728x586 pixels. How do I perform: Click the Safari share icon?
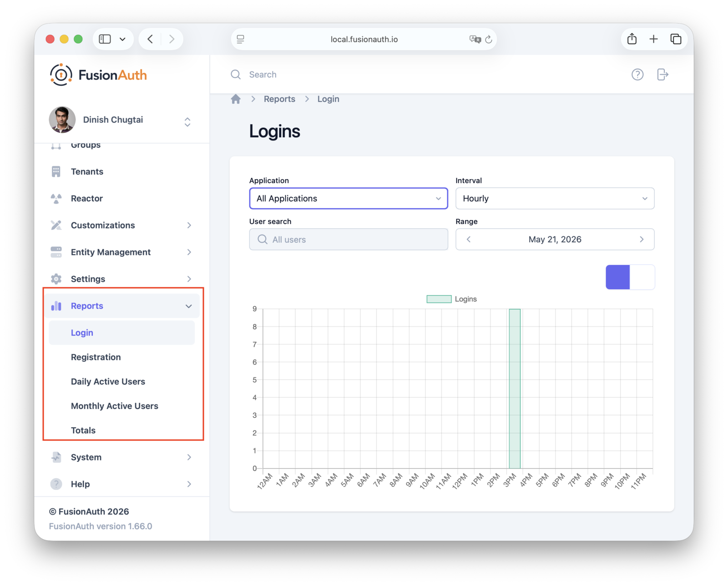(632, 39)
